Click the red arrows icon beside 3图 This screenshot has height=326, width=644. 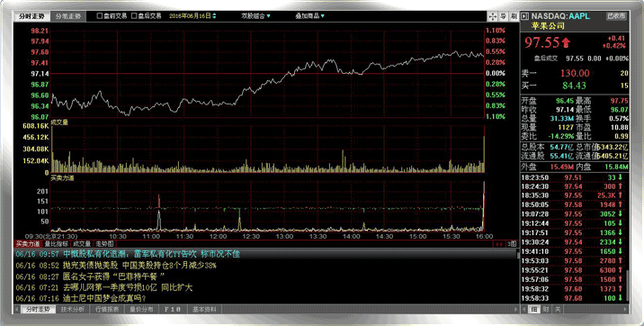[498, 244]
